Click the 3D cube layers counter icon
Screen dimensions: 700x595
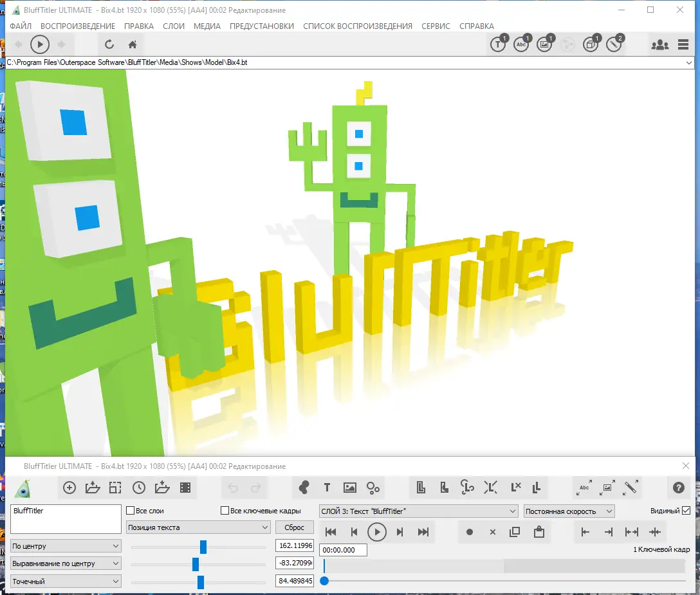coord(591,44)
